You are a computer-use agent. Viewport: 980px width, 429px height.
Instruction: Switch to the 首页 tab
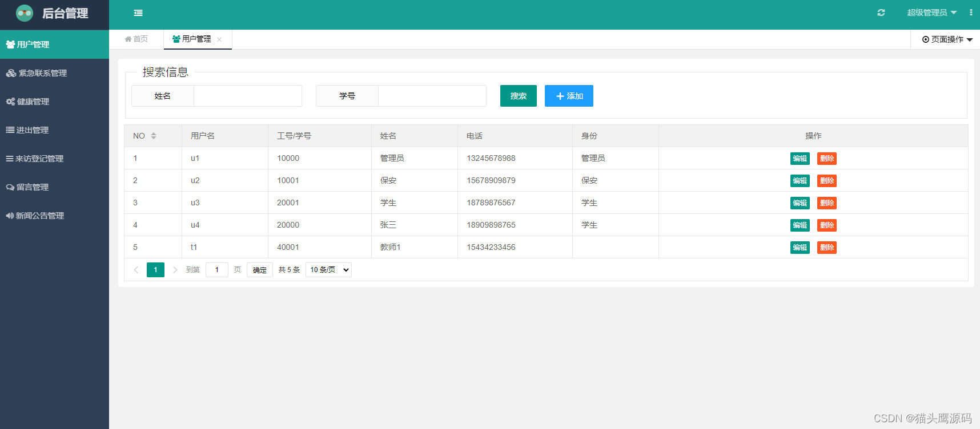[x=136, y=39]
